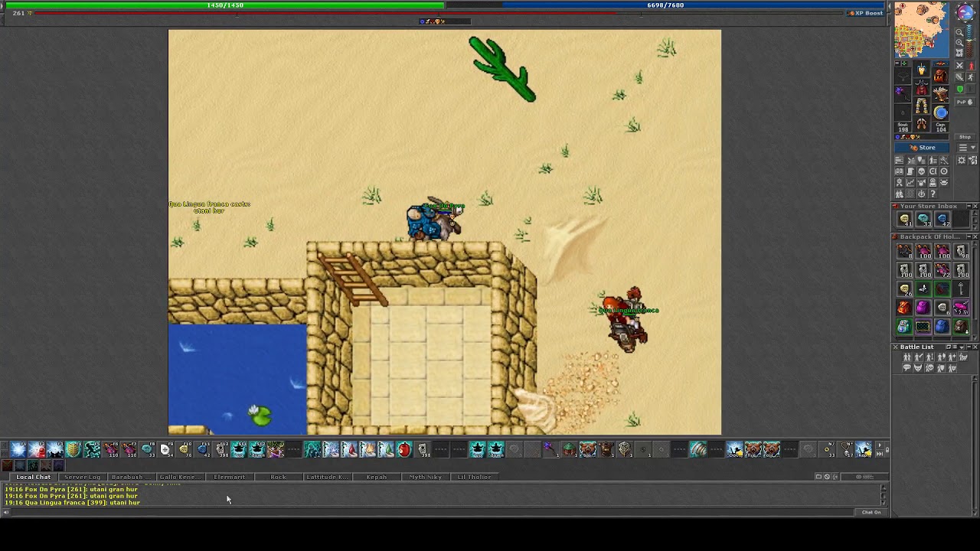The width and height of the screenshot is (980, 551).
Task: Collapse the Battle List panel
Action: click(968, 347)
